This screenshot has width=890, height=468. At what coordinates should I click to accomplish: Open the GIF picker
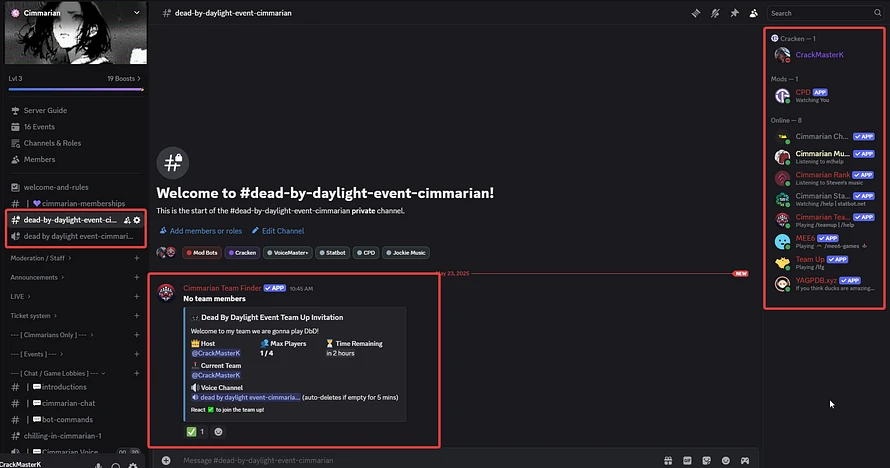pyautogui.click(x=687, y=461)
